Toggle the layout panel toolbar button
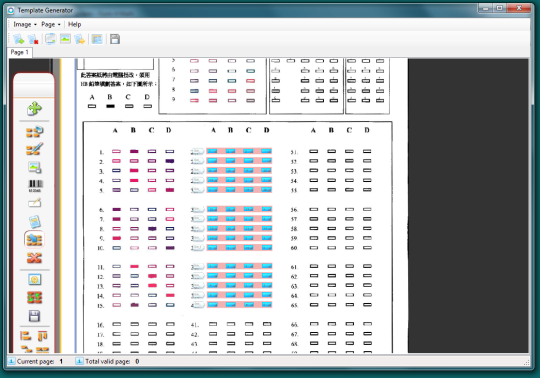The height and width of the screenshot is (378, 540). [97, 39]
